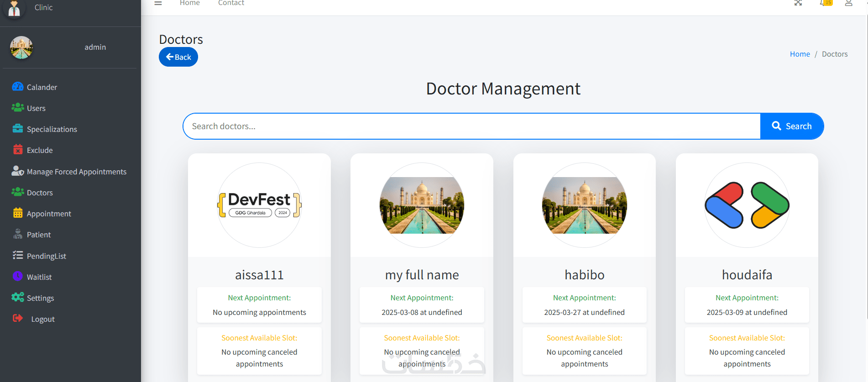Open Calander from the sidebar
This screenshot has width=868, height=382.
click(42, 87)
